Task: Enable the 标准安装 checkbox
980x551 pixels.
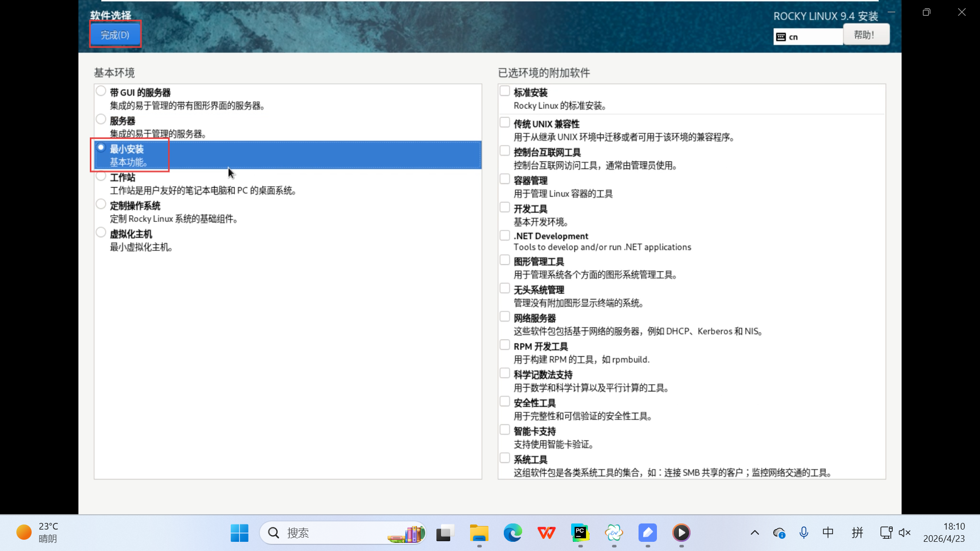Action: [x=505, y=91]
